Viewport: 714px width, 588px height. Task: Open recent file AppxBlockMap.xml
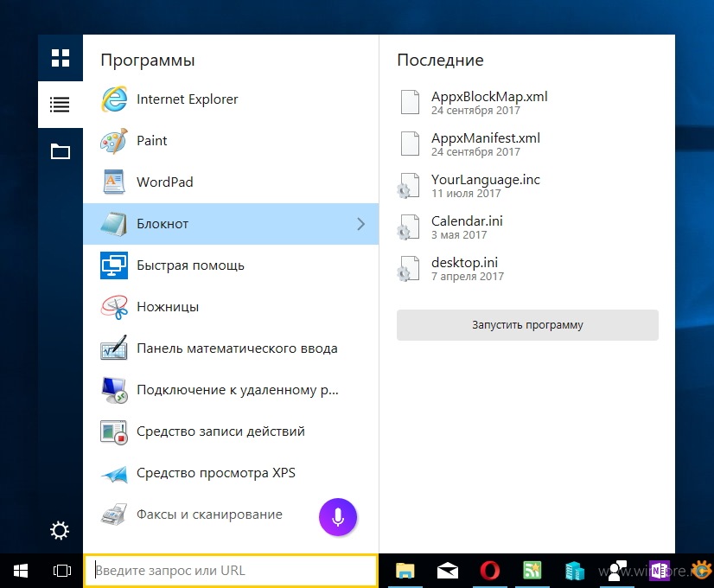click(x=527, y=103)
